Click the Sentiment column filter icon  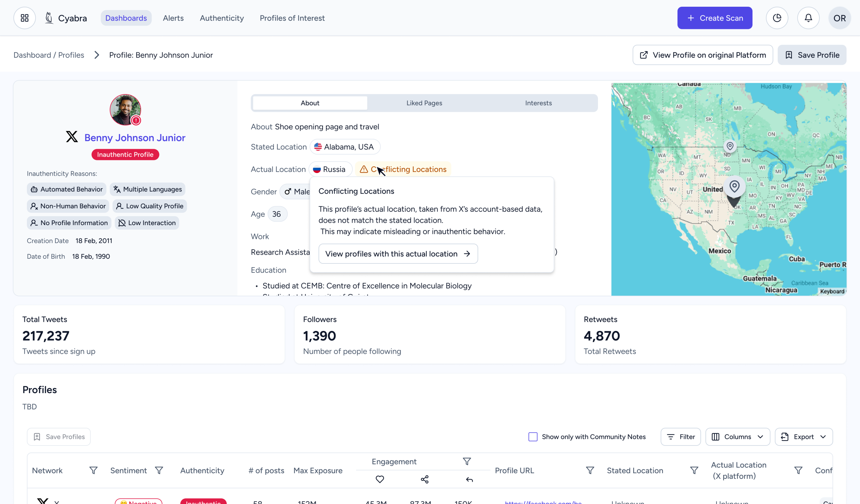tap(159, 470)
